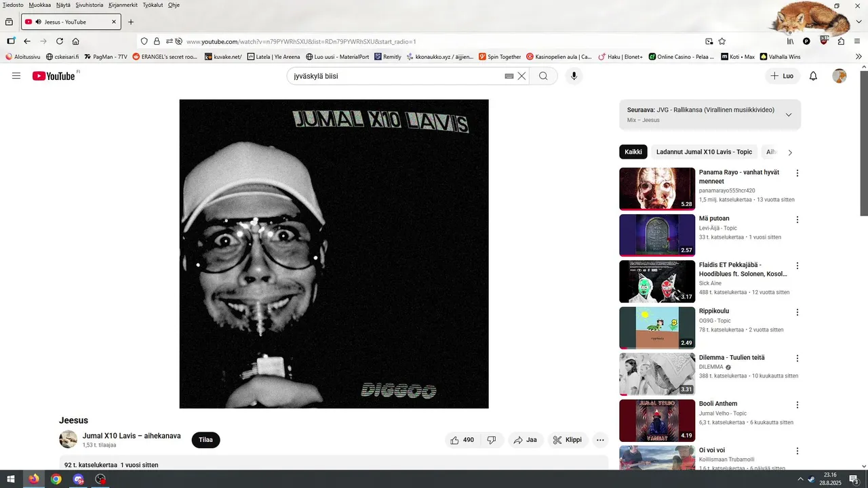Show tracking protection shield info
868x488 pixels.
(144, 41)
